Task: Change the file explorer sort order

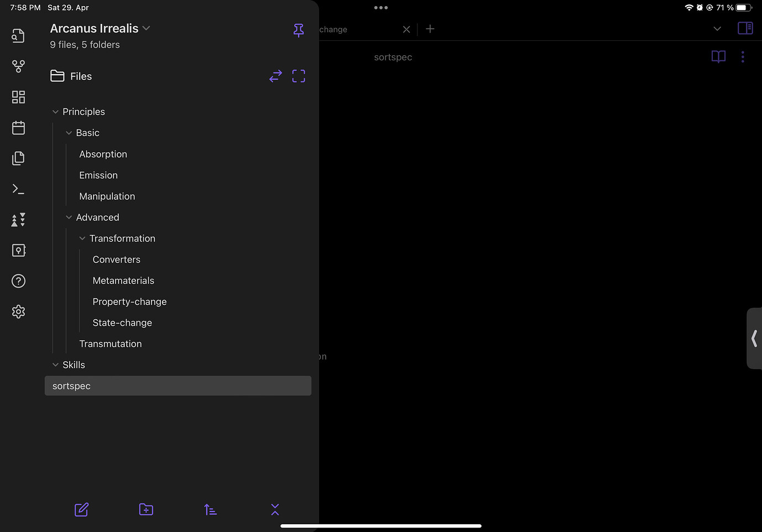Action: (210, 509)
